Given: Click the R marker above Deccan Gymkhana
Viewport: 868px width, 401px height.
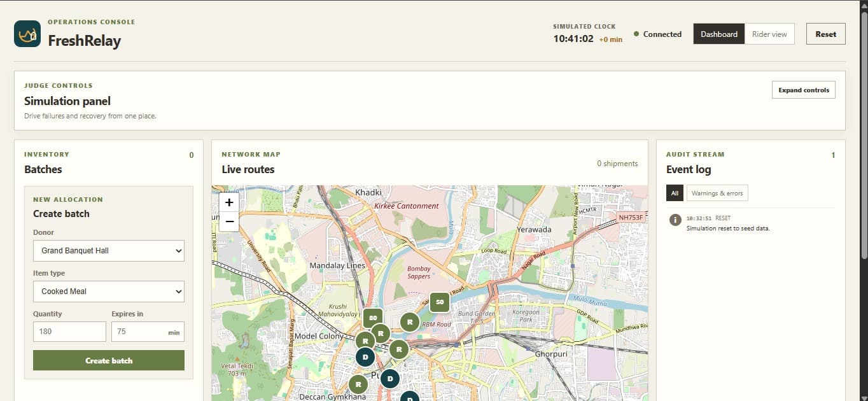Looking at the screenshot, I should (x=358, y=384).
